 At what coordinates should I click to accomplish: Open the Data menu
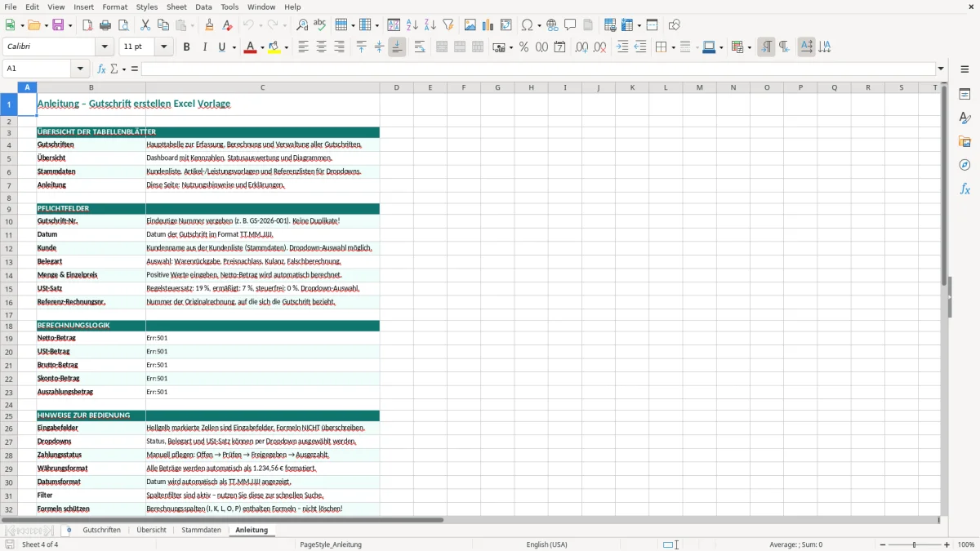(203, 7)
